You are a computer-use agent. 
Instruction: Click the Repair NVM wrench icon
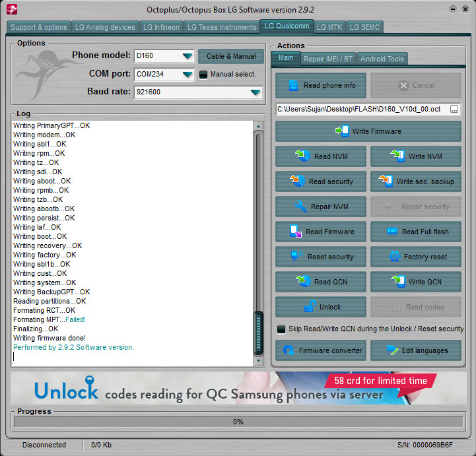point(300,207)
